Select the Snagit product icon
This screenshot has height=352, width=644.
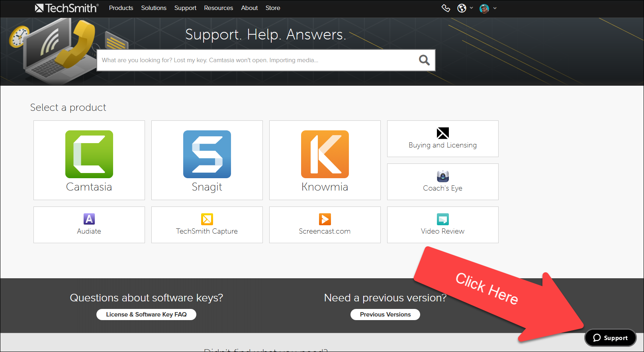207,154
